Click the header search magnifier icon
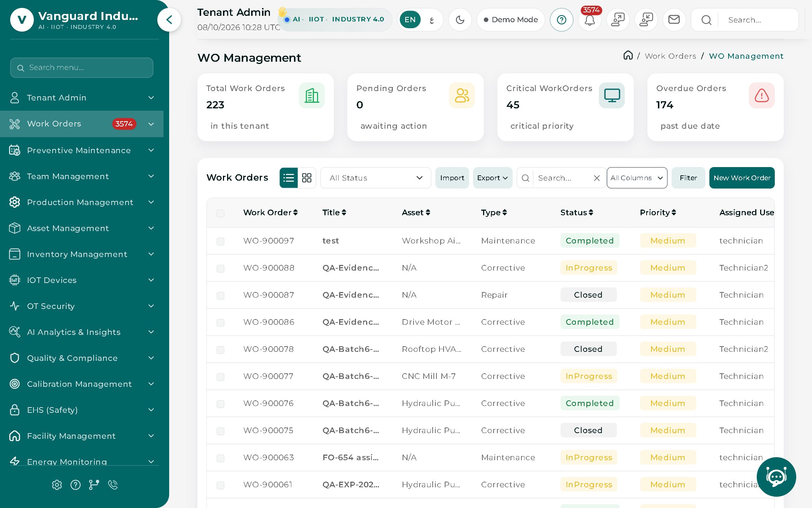This screenshot has width=812, height=508. click(x=706, y=20)
